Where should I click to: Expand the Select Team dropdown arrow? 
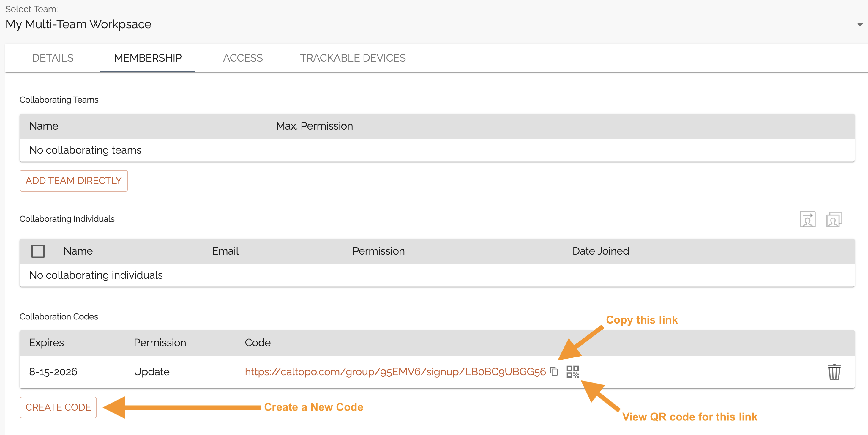click(860, 24)
